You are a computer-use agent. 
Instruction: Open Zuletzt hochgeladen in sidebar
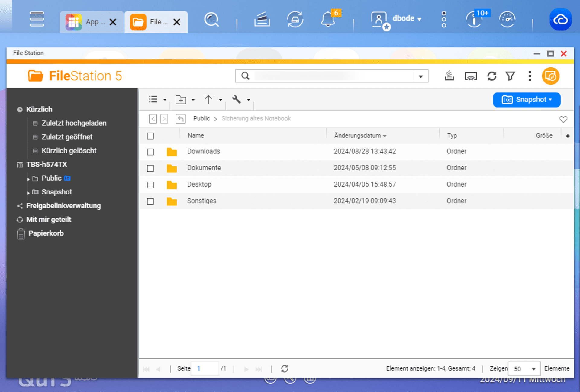[x=74, y=123]
